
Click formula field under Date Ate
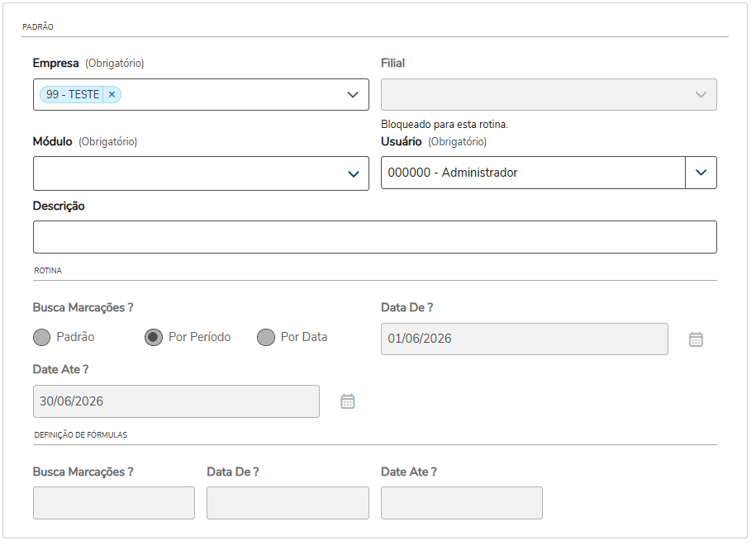click(461, 503)
